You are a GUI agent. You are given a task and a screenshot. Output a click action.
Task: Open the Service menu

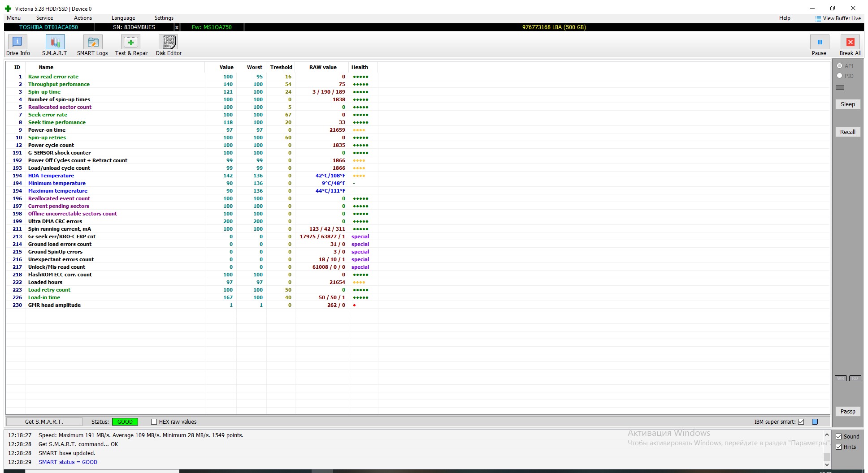click(x=44, y=18)
